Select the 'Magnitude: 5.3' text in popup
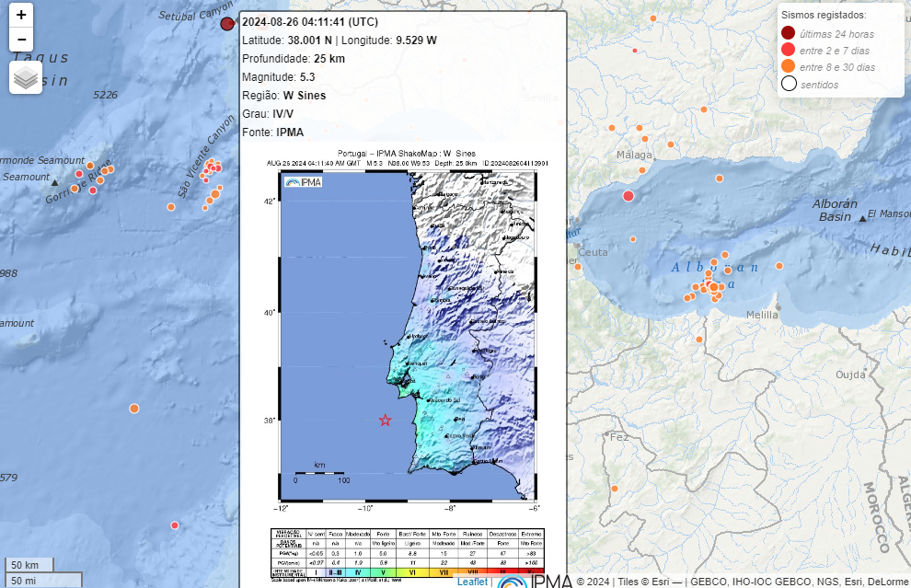The height and width of the screenshot is (588, 911). pos(278,76)
